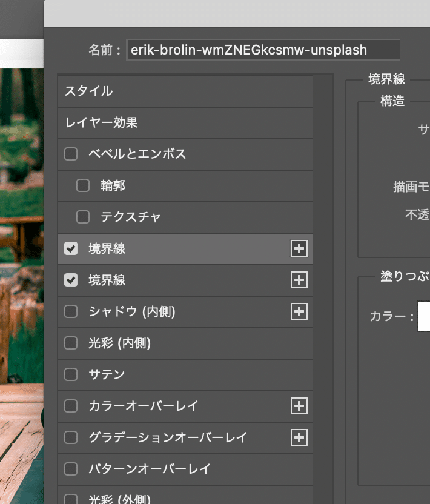Click the plus icon beside カラーオーバーレイ
430x504 pixels.
(x=299, y=406)
